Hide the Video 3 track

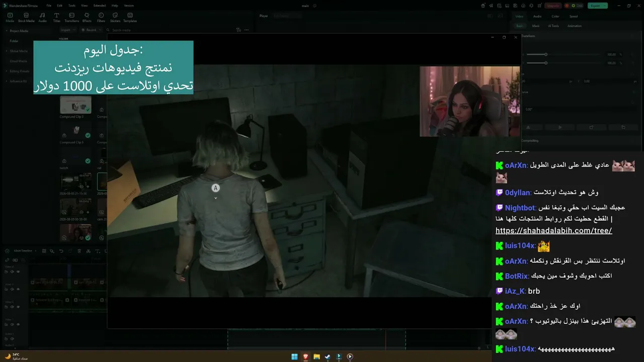point(18,289)
